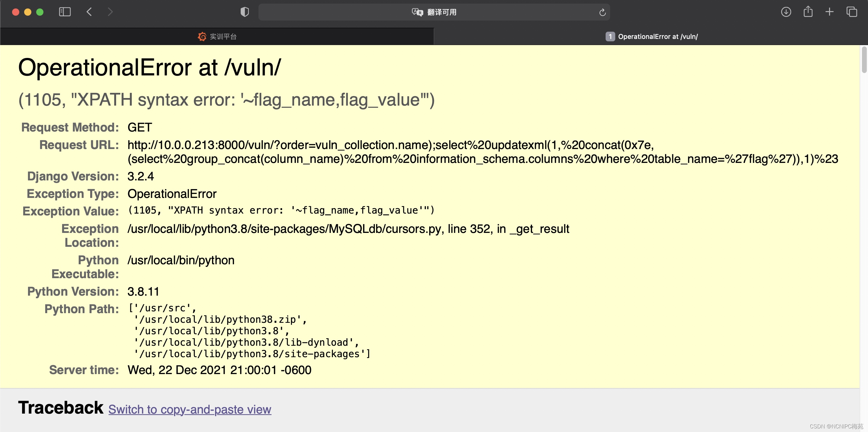
Task: Switch to the 实训平台 tab
Action: point(217,37)
